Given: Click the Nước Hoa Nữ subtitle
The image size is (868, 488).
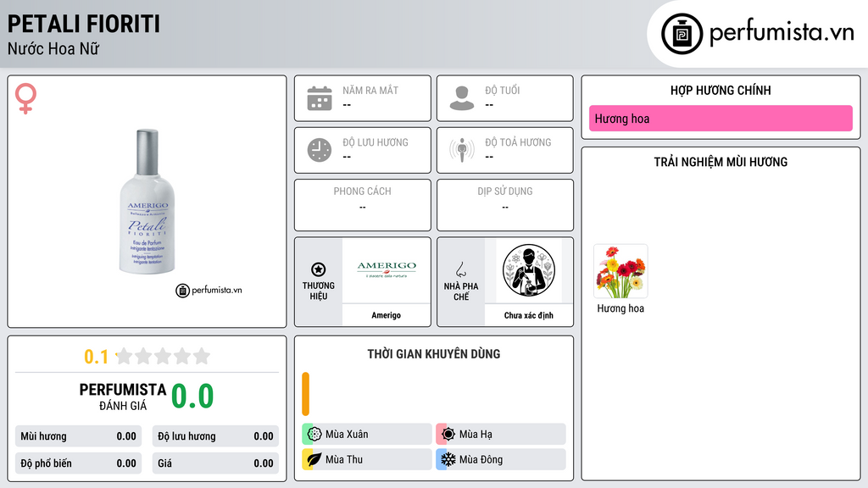Looking at the screenshot, I should click(53, 49).
